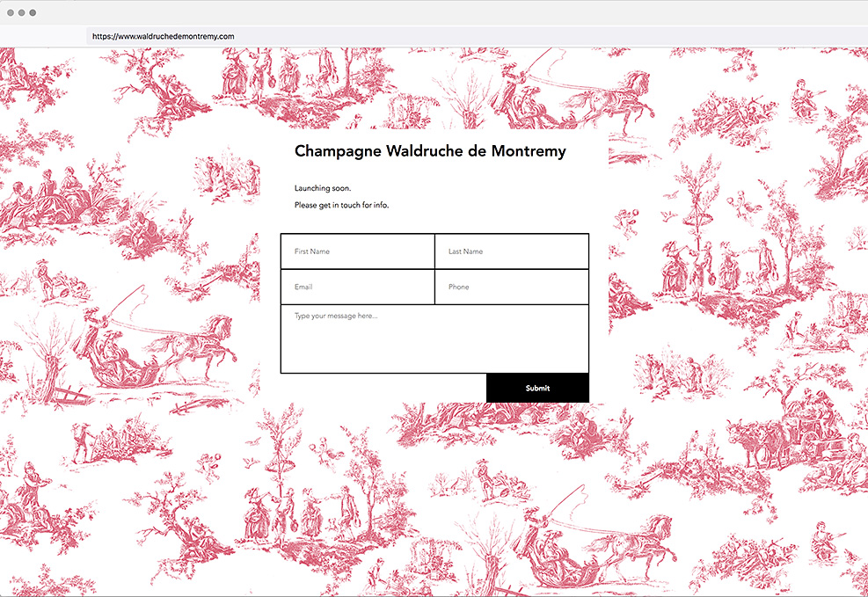Submit the contact form

coord(537,388)
